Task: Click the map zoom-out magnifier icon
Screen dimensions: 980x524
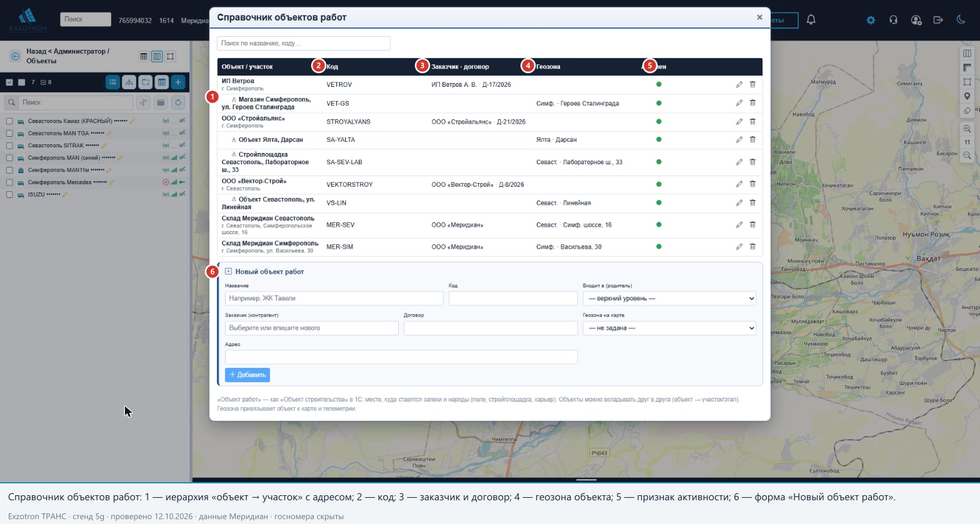Action: [x=967, y=156]
